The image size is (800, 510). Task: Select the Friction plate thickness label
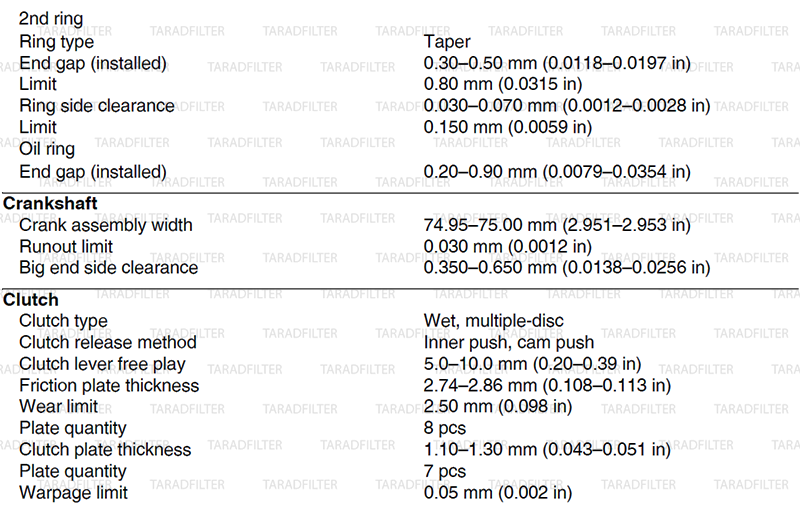[109, 386]
